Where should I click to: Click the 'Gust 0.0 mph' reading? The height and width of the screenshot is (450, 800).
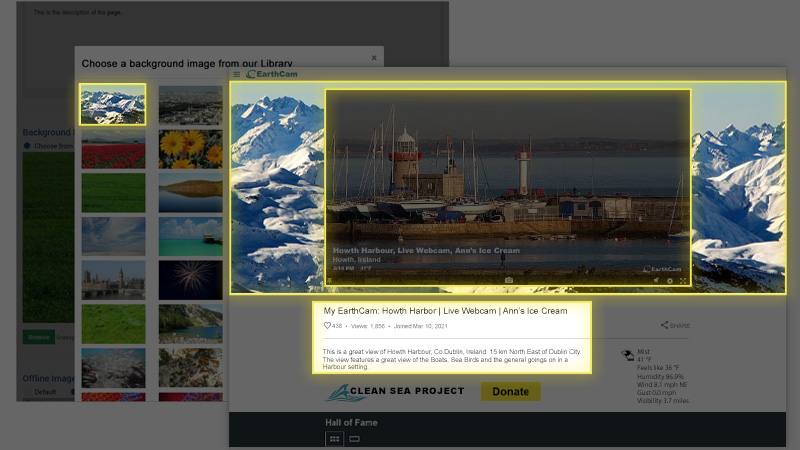pyautogui.click(x=656, y=393)
